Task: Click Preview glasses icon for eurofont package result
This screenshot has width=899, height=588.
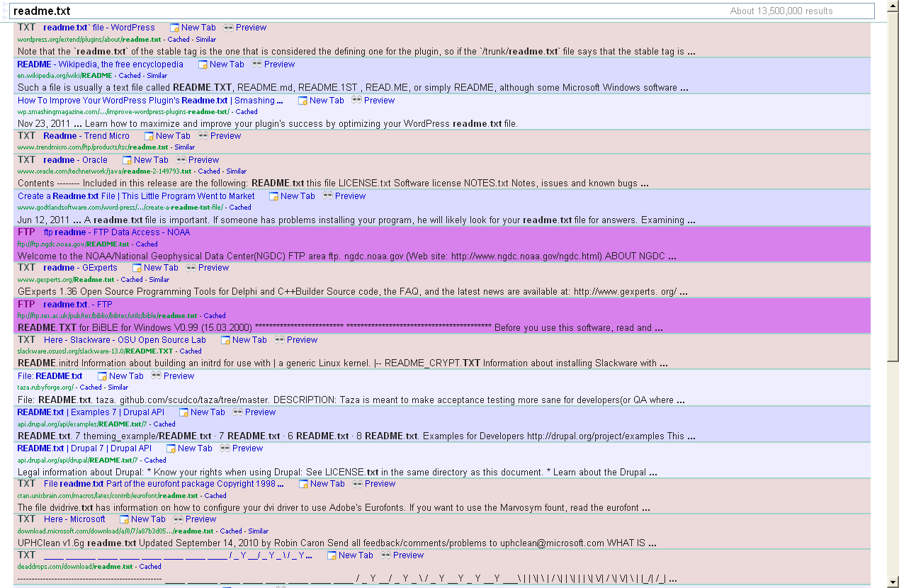Action: point(358,484)
